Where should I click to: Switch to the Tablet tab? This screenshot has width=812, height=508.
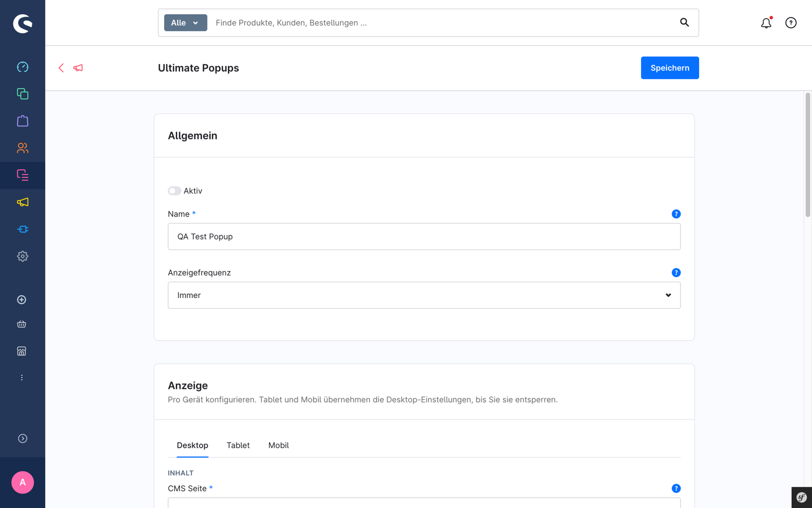238,445
